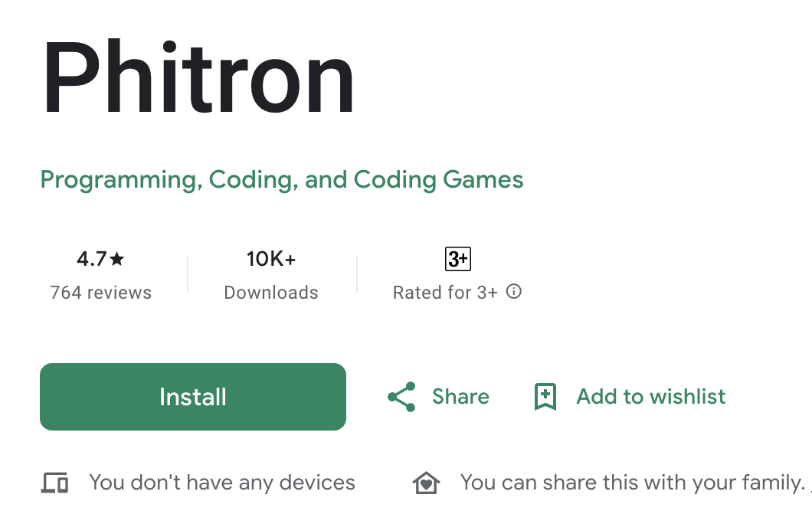Image resolution: width=812 pixels, height=524 pixels.
Task: Open the 764 reviews section
Action: point(100,292)
